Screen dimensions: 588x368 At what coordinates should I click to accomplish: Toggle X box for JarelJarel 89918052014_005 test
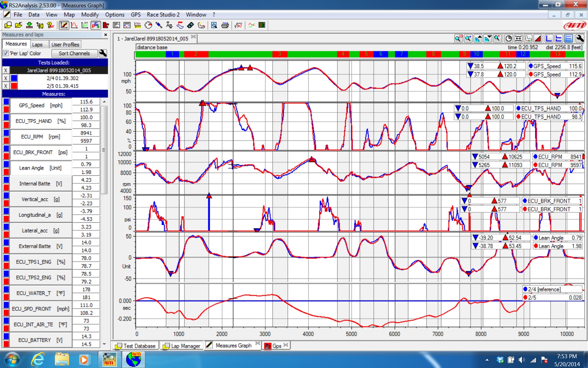6,71
